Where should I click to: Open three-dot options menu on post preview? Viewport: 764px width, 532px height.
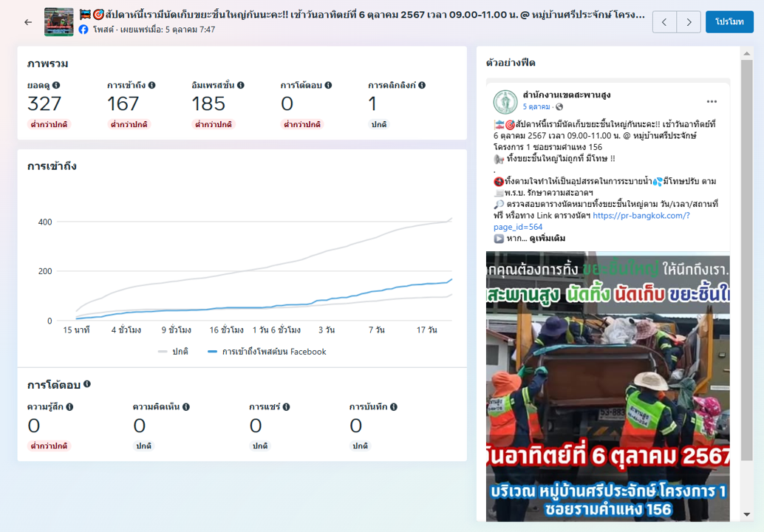tap(712, 101)
